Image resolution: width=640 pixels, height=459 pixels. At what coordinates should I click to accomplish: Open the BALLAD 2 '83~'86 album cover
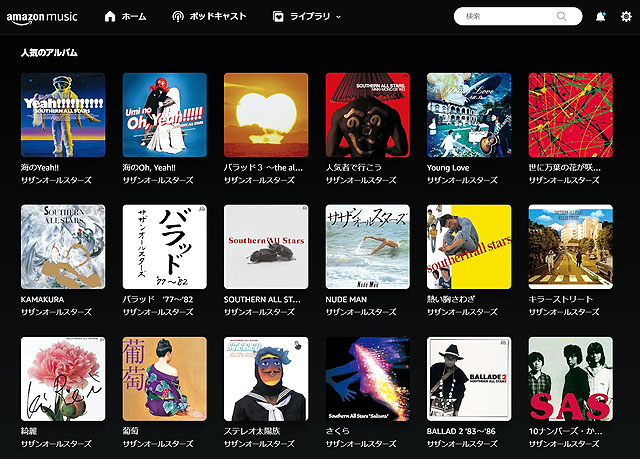pos(469,379)
